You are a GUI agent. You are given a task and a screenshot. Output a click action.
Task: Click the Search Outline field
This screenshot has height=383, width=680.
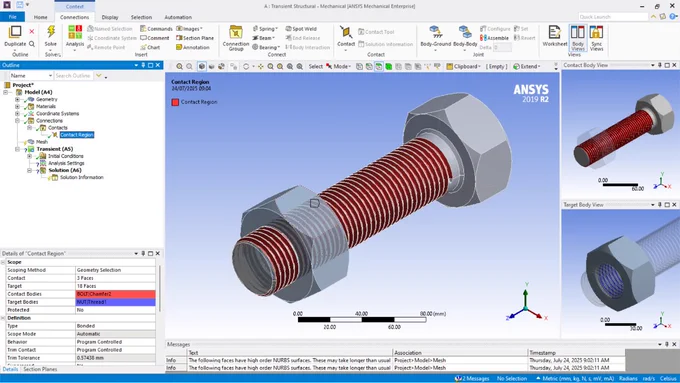(x=73, y=75)
